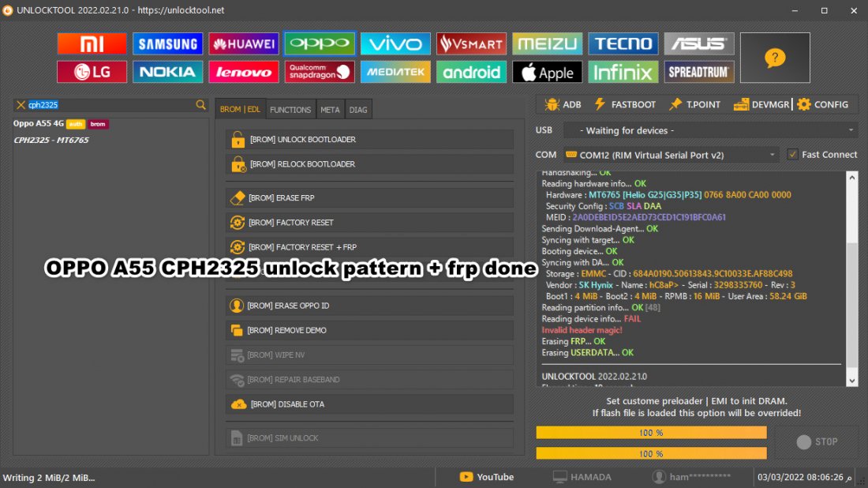This screenshot has width=868, height=488.
Task: Click the STOP button
Action: (817, 441)
